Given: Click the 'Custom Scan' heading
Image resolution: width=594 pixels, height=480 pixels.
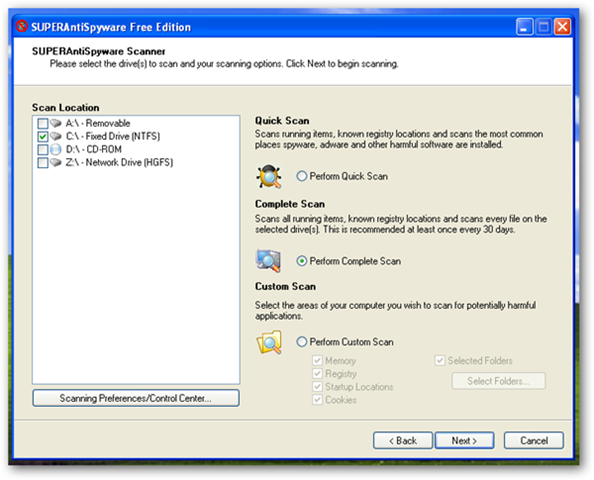Looking at the screenshot, I should (285, 286).
